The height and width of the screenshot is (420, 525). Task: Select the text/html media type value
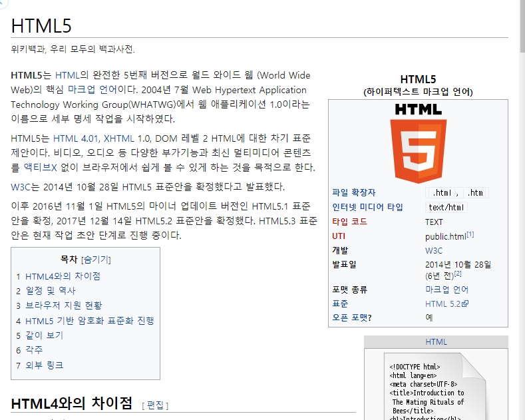[x=446, y=207]
